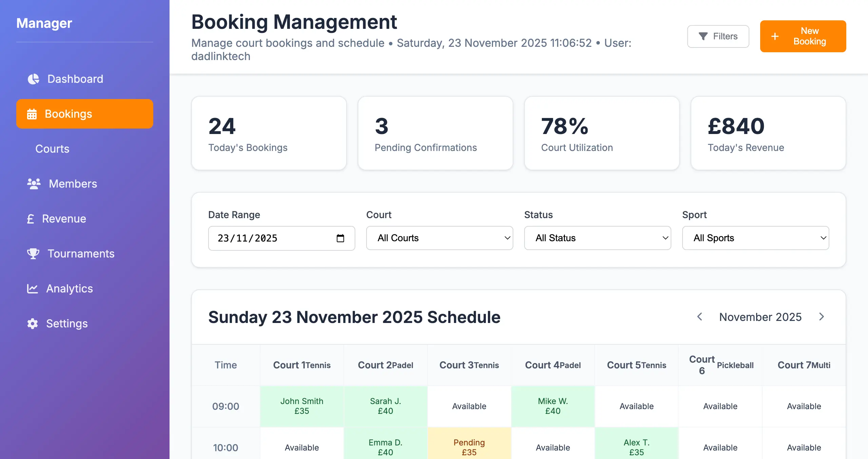Open the Filters panel
The height and width of the screenshot is (459, 868).
(x=718, y=36)
